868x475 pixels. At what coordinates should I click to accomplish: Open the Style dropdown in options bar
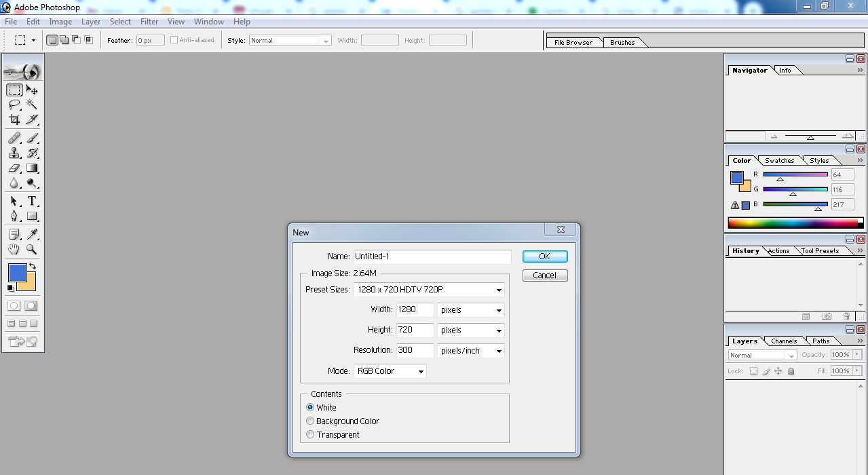(x=290, y=41)
